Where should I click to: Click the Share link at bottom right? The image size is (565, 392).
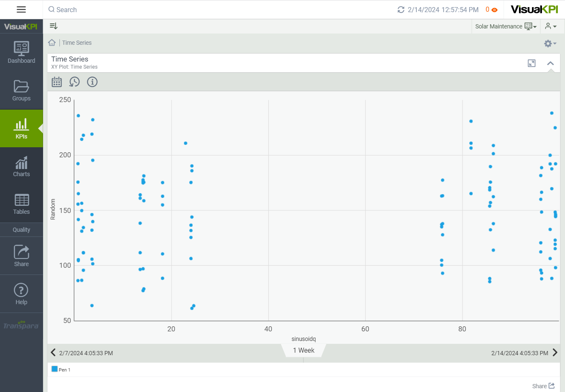543,386
